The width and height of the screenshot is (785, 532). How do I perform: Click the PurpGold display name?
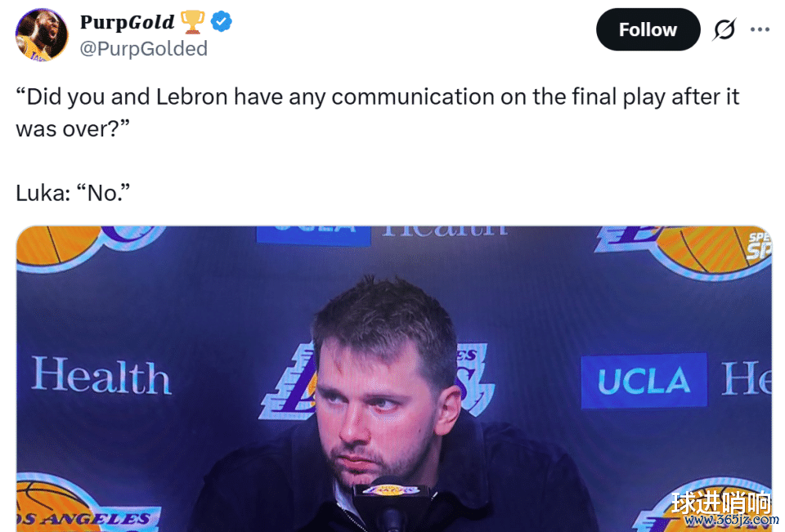127,22
